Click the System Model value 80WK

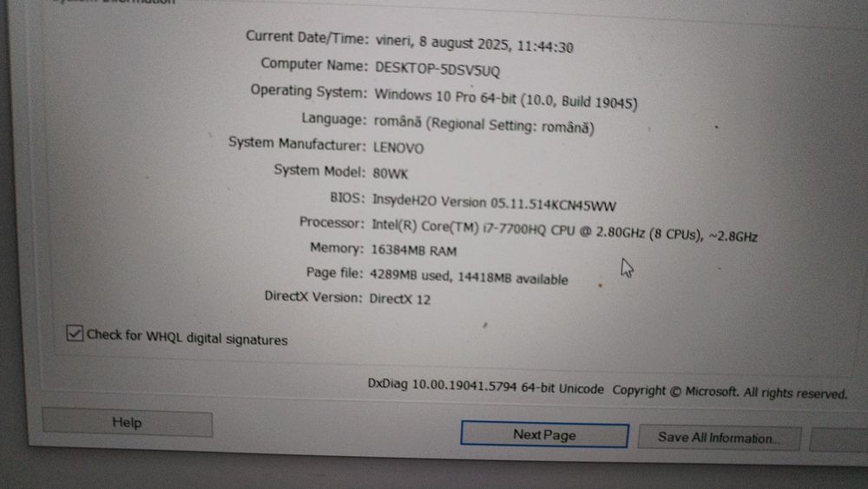(391, 174)
